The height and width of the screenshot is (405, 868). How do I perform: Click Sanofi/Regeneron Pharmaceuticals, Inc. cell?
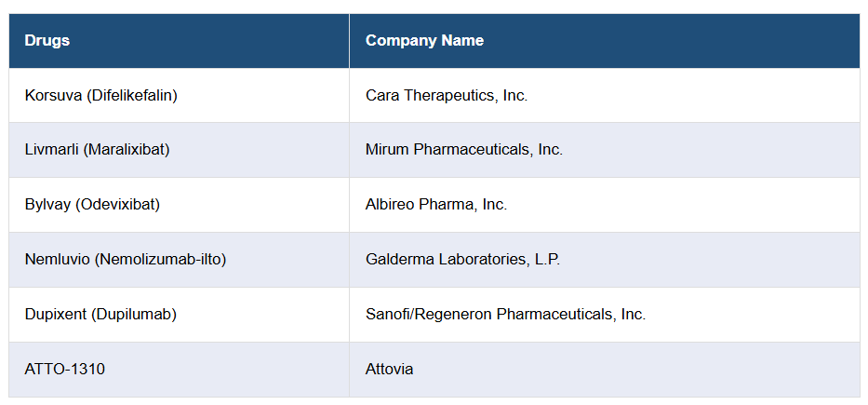(x=505, y=314)
